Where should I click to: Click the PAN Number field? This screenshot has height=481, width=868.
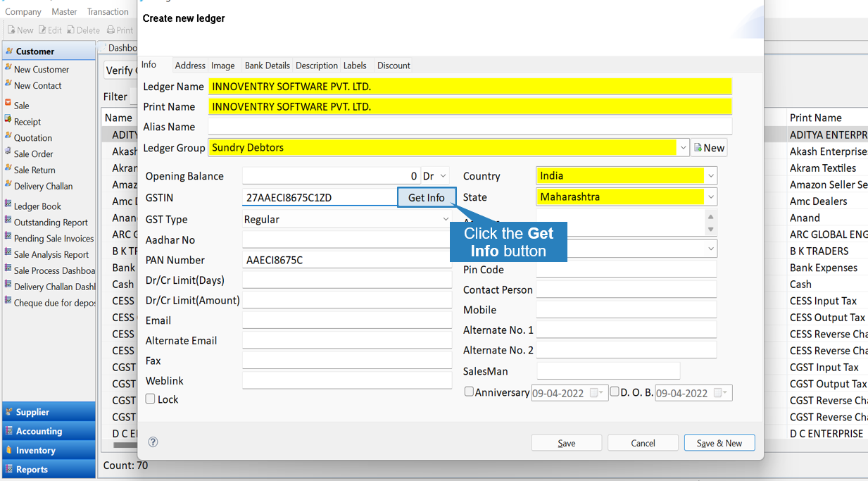point(347,261)
